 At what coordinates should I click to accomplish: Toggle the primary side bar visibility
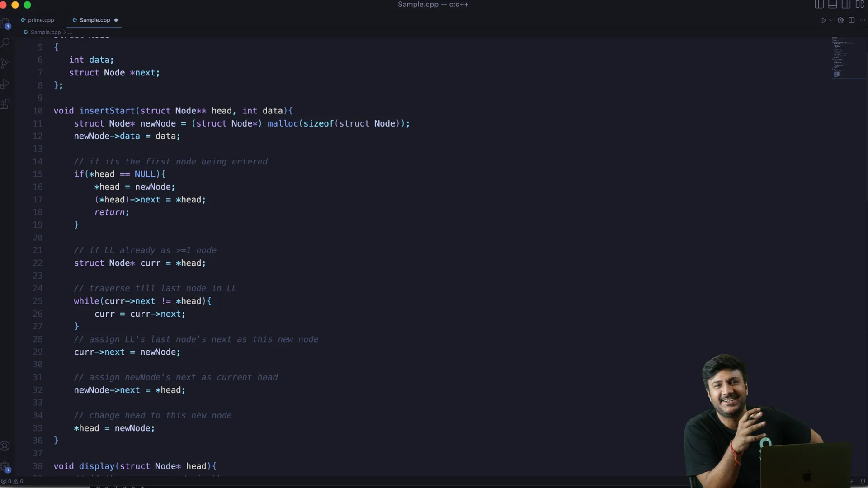pos(819,5)
